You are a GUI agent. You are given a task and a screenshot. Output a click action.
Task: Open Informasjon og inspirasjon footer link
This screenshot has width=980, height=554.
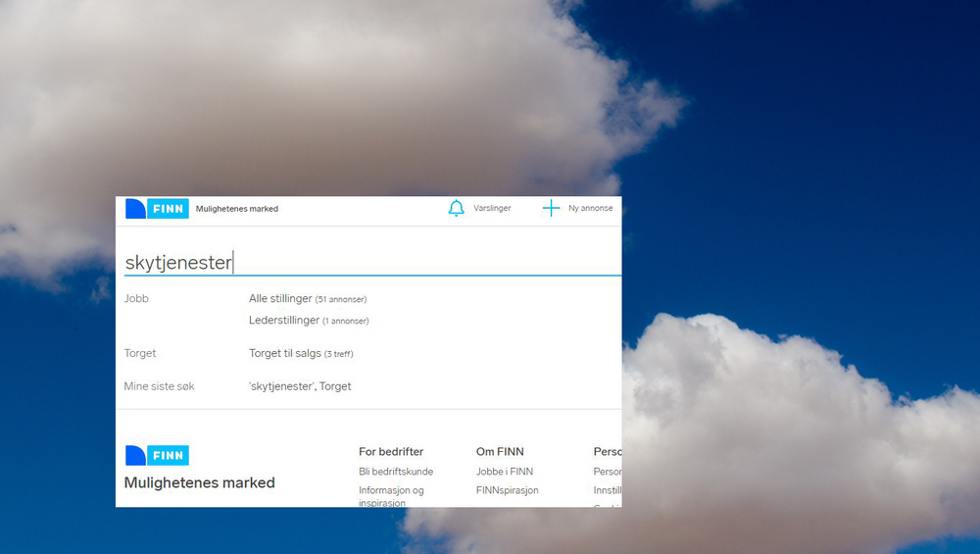click(x=391, y=496)
